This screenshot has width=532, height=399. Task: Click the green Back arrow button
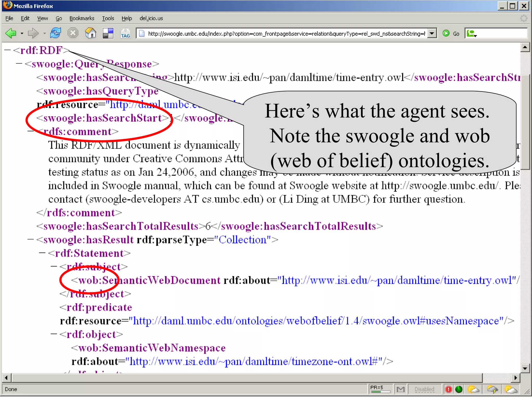point(11,34)
